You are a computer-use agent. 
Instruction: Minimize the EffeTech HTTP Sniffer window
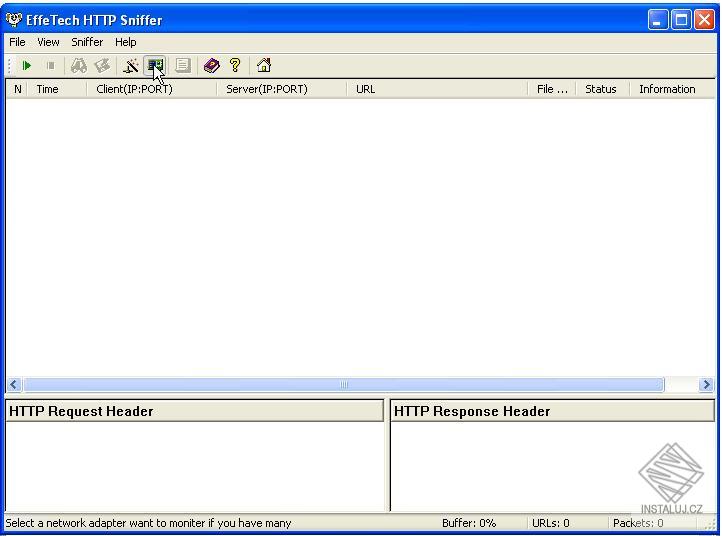point(658,20)
